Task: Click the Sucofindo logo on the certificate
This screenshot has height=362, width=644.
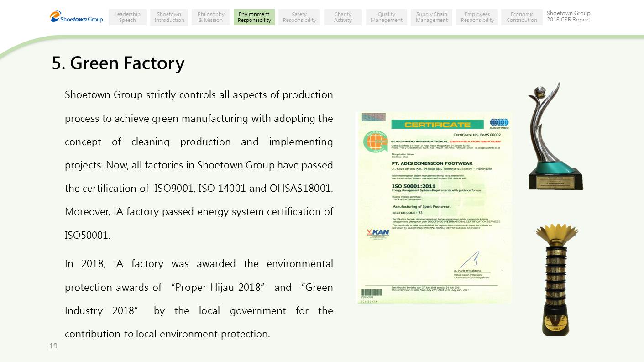Action: coord(499,123)
